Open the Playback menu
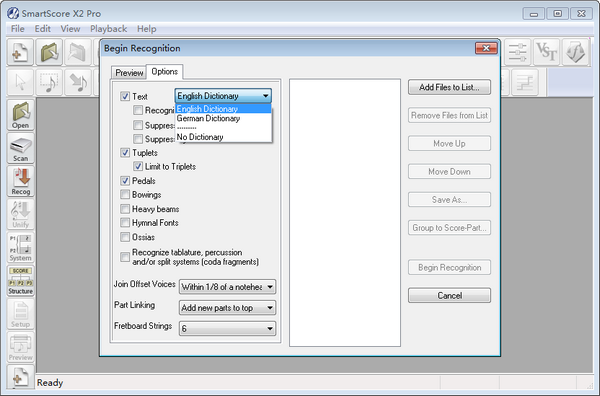This screenshot has height=396, width=600. pos(108,29)
